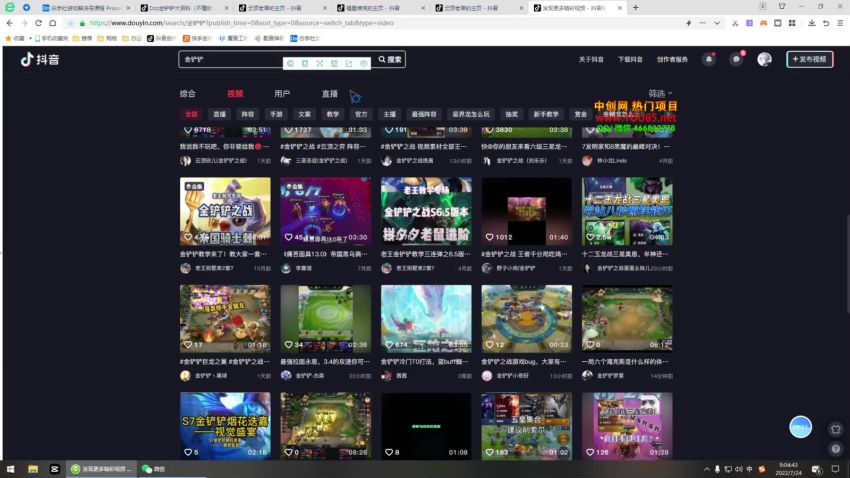This screenshot has width=850, height=478.
Task: Open title '一局六个海克斯是什么样的体…'
Action: [x=625, y=361]
